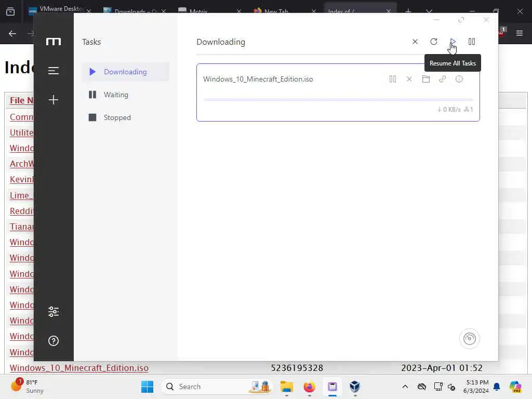The image size is (532, 399).
Task: Open File Explorer from the taskbar
Action: click(x=287, y=387)
